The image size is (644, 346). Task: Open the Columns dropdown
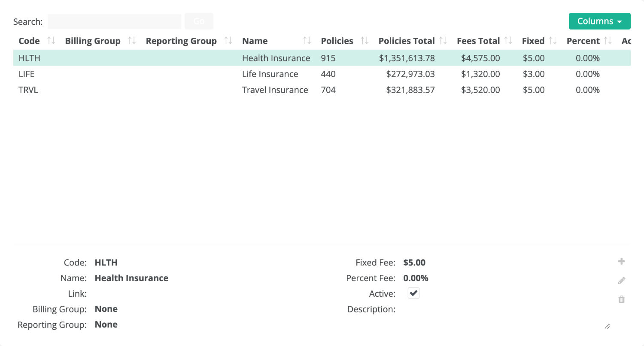pos(599,21)
